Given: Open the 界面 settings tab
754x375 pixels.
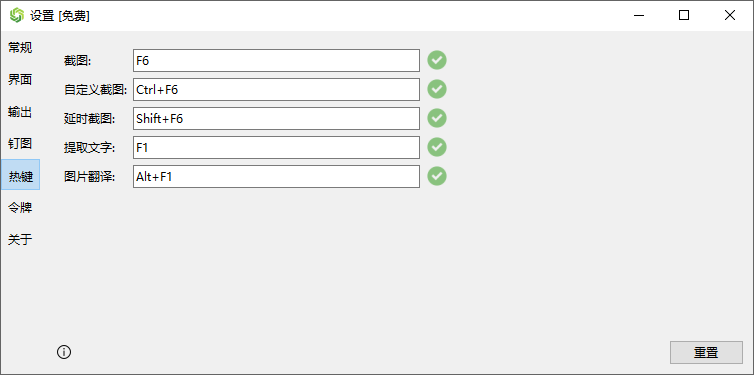Looking at the screenshot, I should coord(20,80).
